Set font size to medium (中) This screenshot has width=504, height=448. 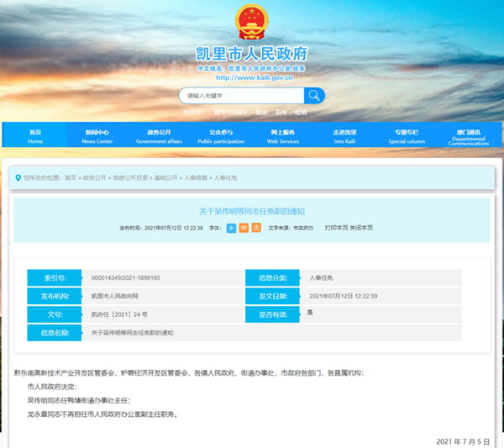click(244, 228)
